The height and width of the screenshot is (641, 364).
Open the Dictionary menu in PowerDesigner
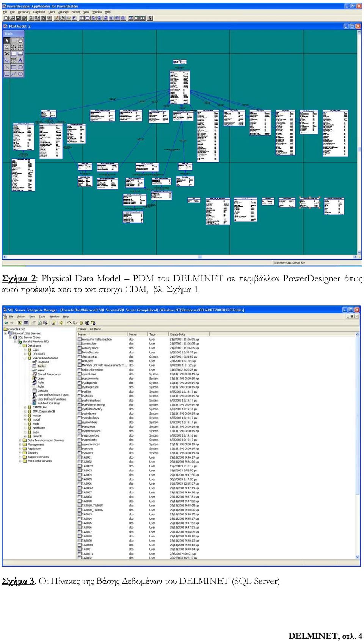coord(24,12)
